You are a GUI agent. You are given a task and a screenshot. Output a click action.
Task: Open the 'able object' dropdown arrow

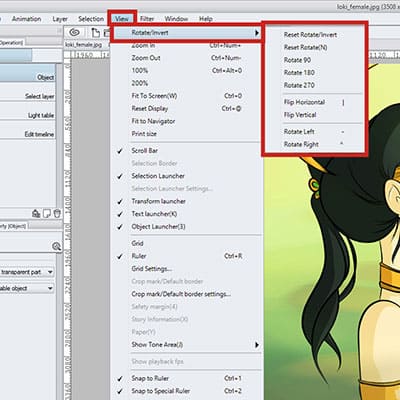[x=50, y=288]
